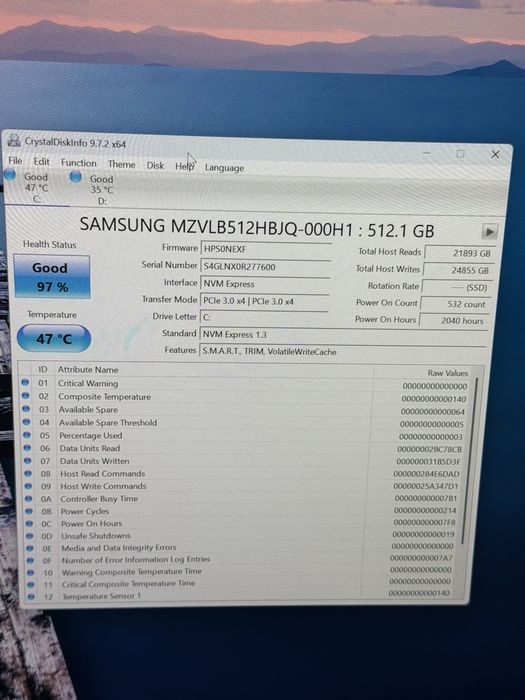This screenshot has height=700, width=525.
Task: Click status dot for Data Units Written
Action: [x=28, y=460]
